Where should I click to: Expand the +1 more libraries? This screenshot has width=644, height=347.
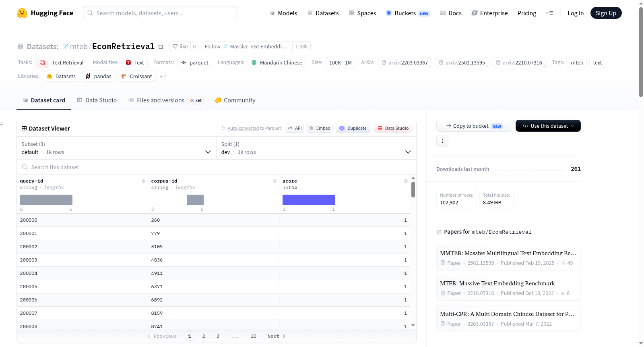(x=163, y=76)
